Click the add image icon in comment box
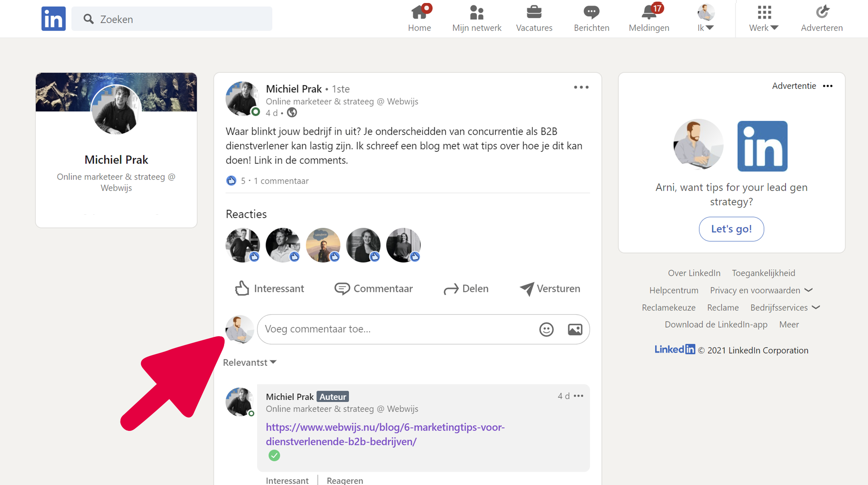868x485 pixels. 575,329
